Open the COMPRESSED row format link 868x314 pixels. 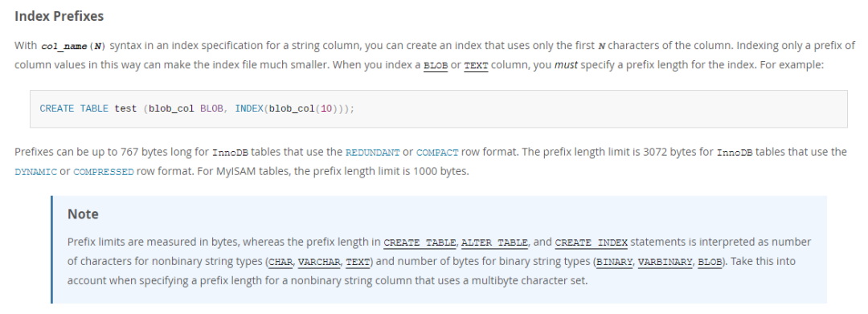click(x=104, y=172)
